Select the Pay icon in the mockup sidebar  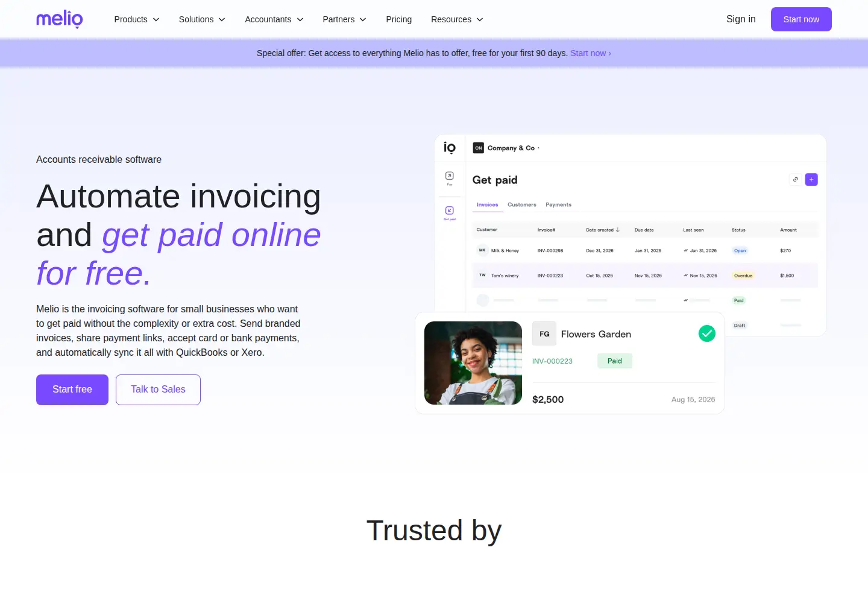click(450, 176)
